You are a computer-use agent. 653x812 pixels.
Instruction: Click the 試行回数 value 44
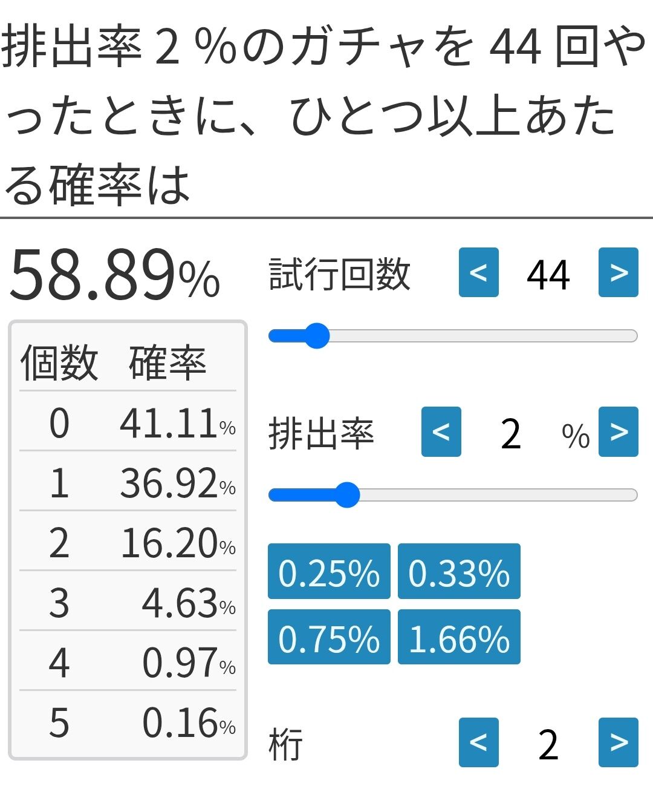[x=548, y=275]
